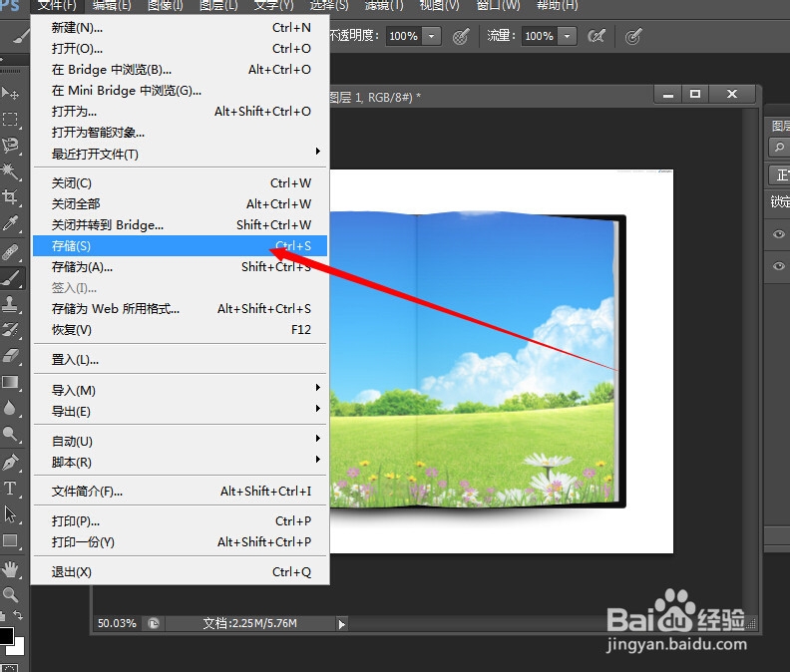Select the Rectangular Marquee tool
Image resolution: width=790 pixels, height=672 pixels.
click(10, 119)
